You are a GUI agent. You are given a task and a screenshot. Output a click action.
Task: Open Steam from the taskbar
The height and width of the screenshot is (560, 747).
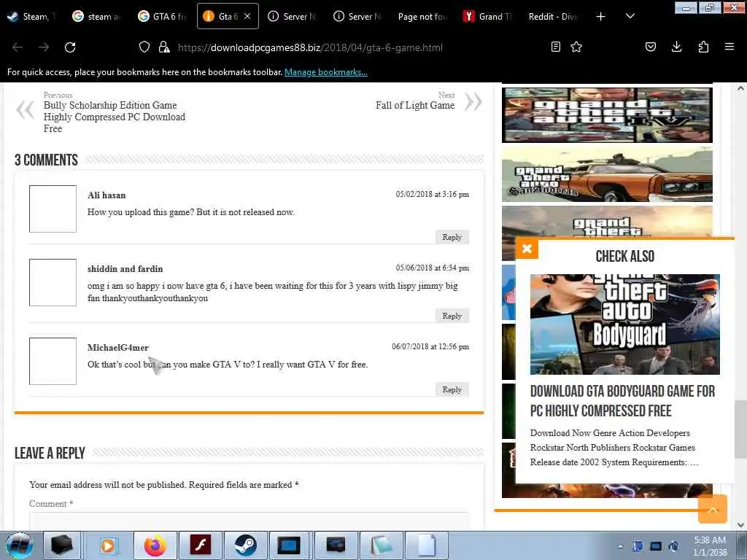tap(245, 545)
